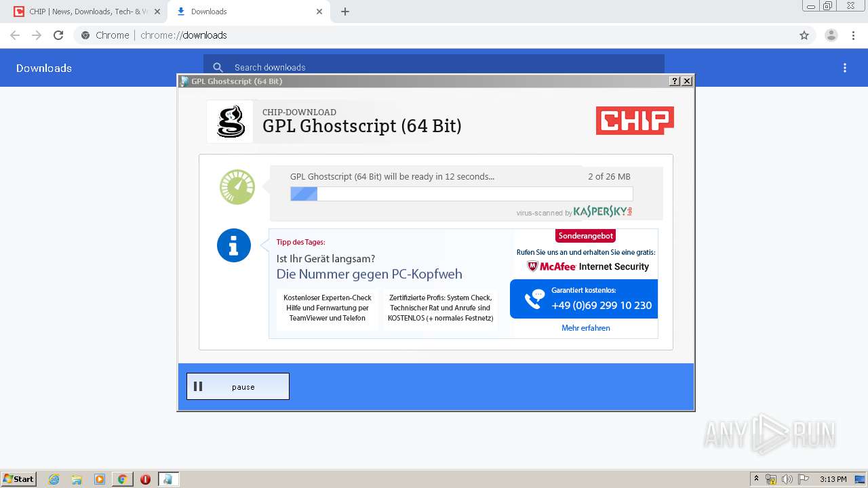Image resolution: width=868 pixels, height=488 pixels.
Task: Open the Mehr erfahren link
Action: tap(586, 328)
